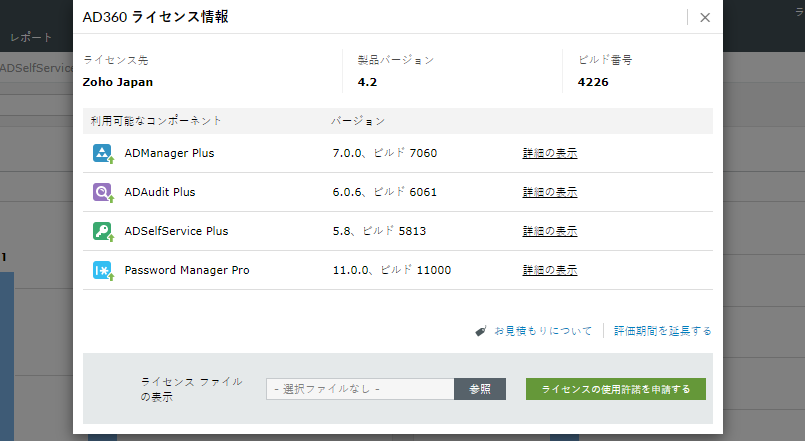The image size is (805, 441).
Task: Click the ライセンス先 label
Action: click(116, 60)
